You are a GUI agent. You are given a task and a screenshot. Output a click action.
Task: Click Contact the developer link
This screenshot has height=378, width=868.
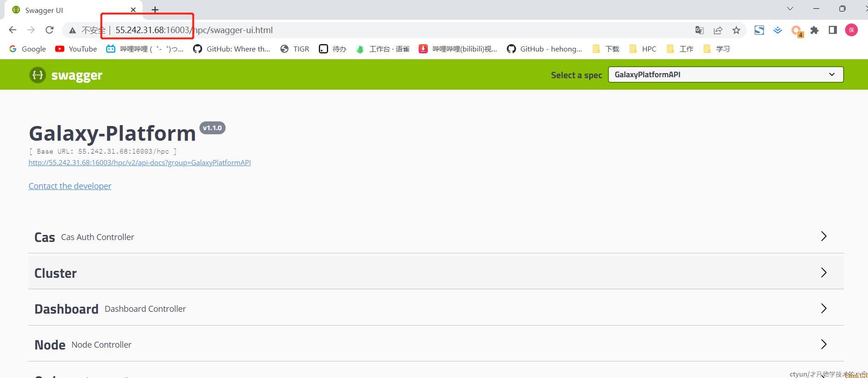pyautogui.click(x=70, y=186)
